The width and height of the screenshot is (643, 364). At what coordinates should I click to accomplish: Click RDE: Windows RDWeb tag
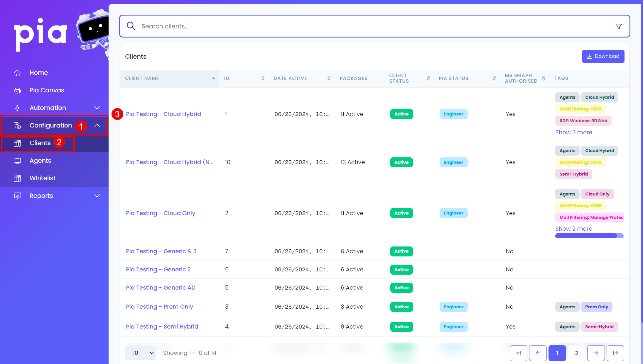point(583,121)
